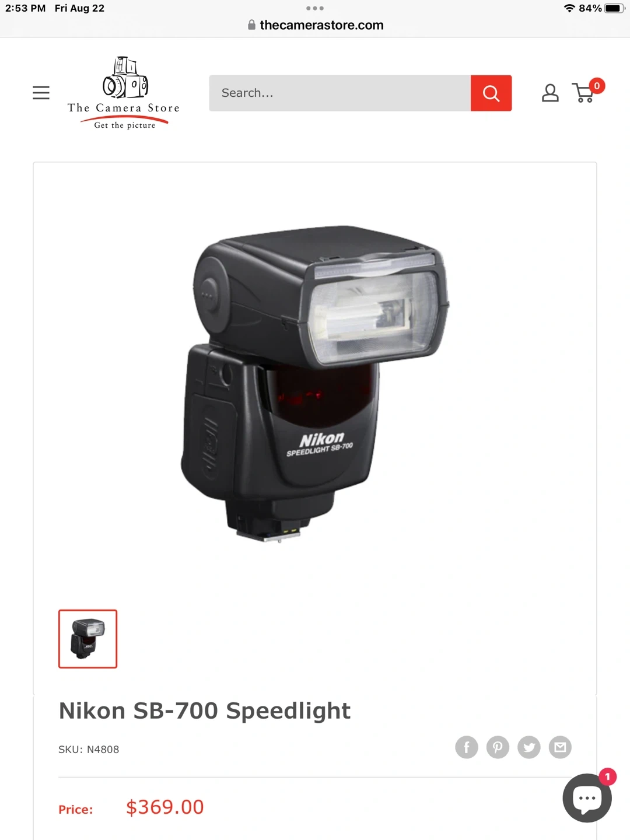Tap the cart item count badge

[597, 86]
